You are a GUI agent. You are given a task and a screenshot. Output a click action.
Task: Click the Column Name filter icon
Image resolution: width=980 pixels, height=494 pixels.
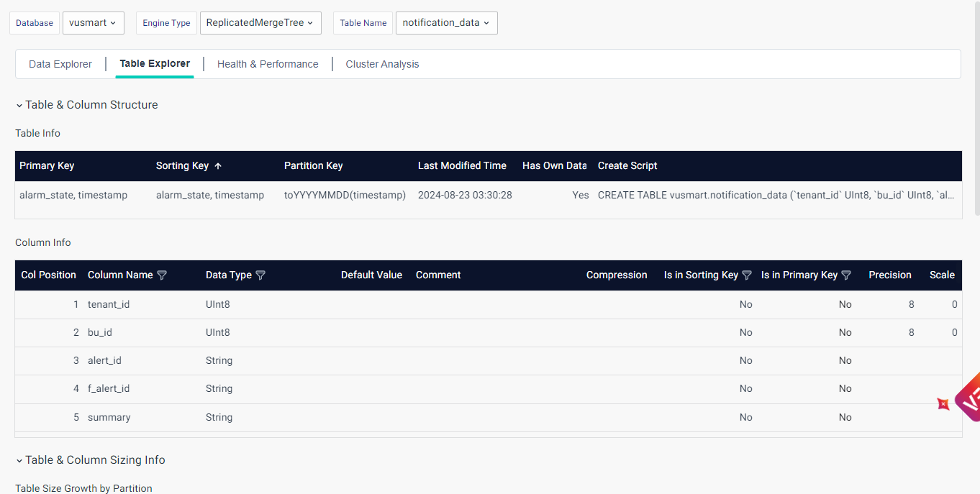click(162, 275)
